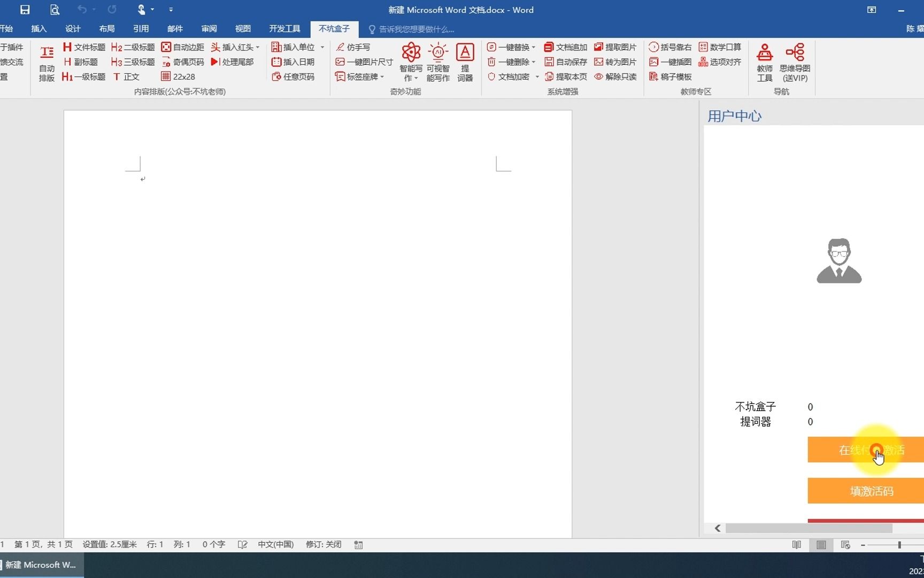
Task: Click the zoom slider handle in status bar
Action: (x=899, y=545)
